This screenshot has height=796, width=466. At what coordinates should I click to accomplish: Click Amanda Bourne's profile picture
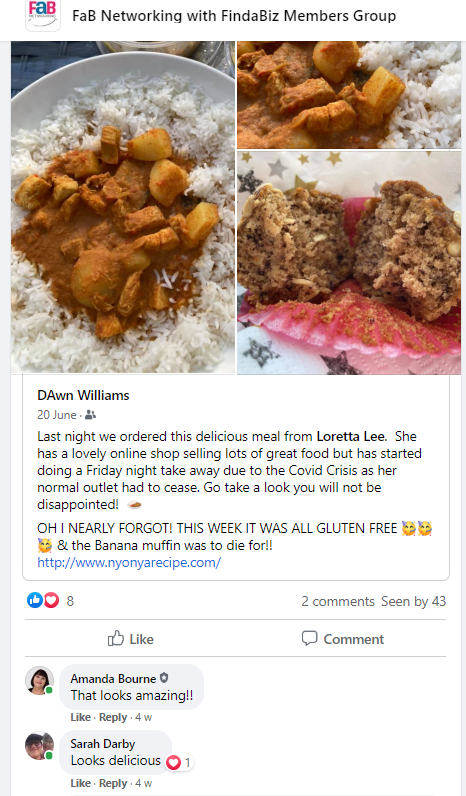(40, 680)
